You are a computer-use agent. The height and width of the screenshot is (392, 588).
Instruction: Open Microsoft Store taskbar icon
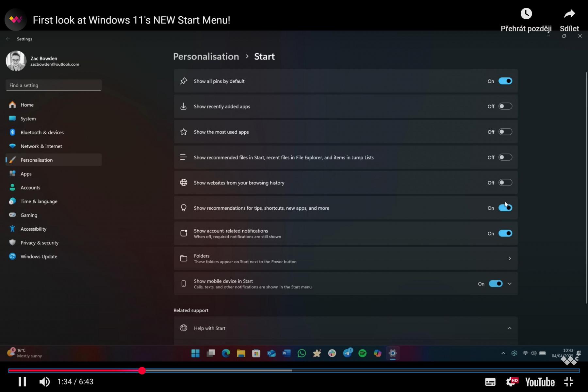256,353
